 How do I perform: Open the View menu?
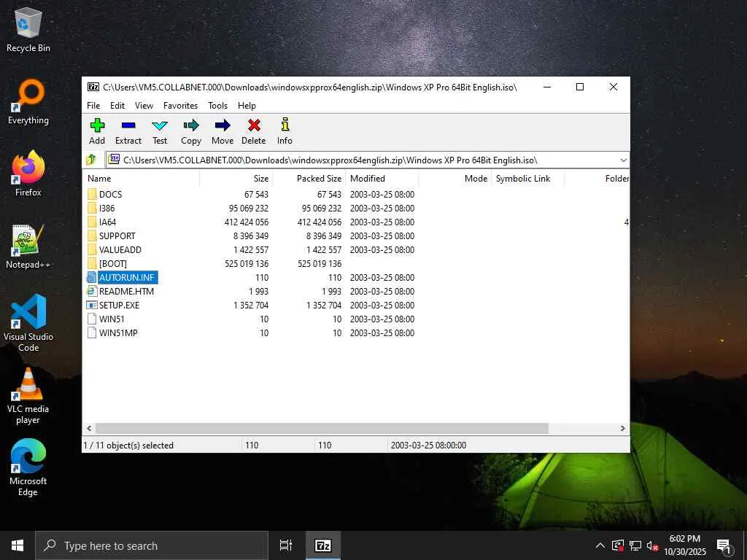point(144,106)
